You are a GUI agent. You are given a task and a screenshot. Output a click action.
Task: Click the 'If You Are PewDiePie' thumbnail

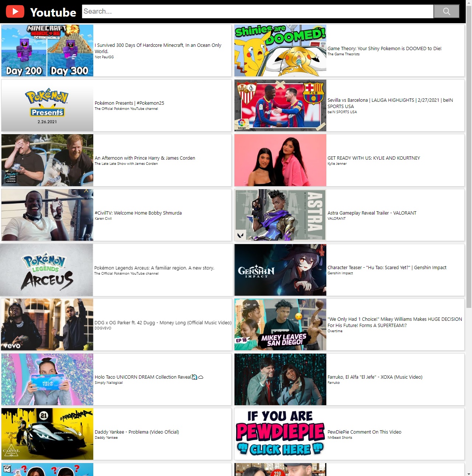(x=280, y=434)
